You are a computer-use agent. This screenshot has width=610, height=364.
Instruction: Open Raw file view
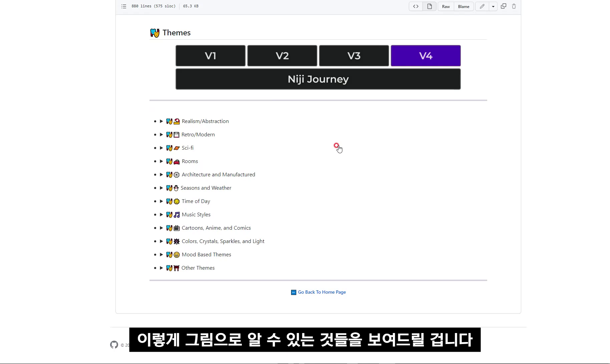(x=446, y=6)
